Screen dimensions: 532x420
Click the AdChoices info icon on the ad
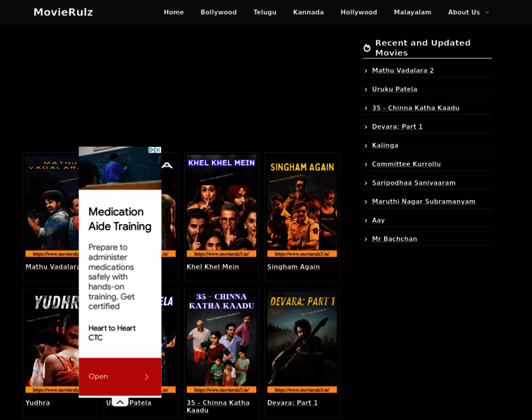click(x=152, y=150)
